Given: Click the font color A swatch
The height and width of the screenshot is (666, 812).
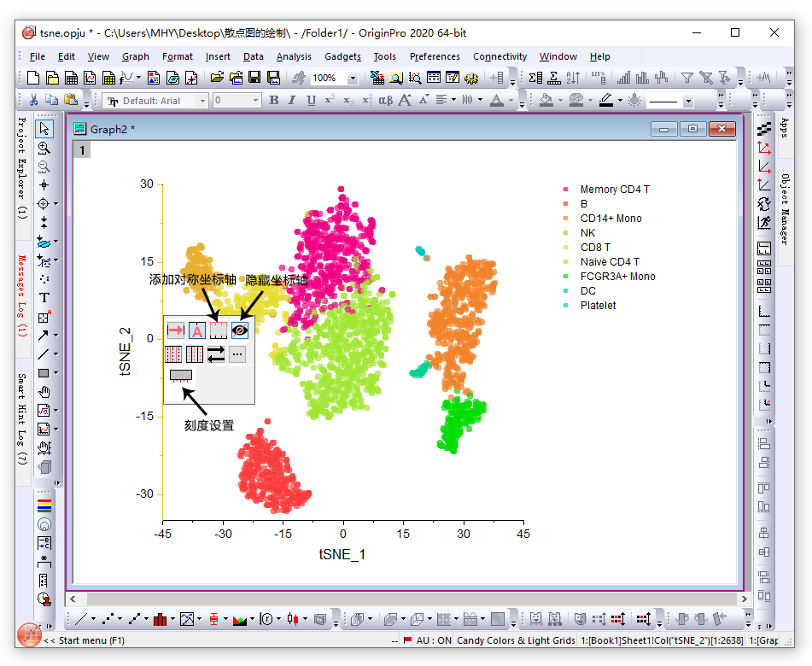Looking at the screenshot, I should point(497,100).
